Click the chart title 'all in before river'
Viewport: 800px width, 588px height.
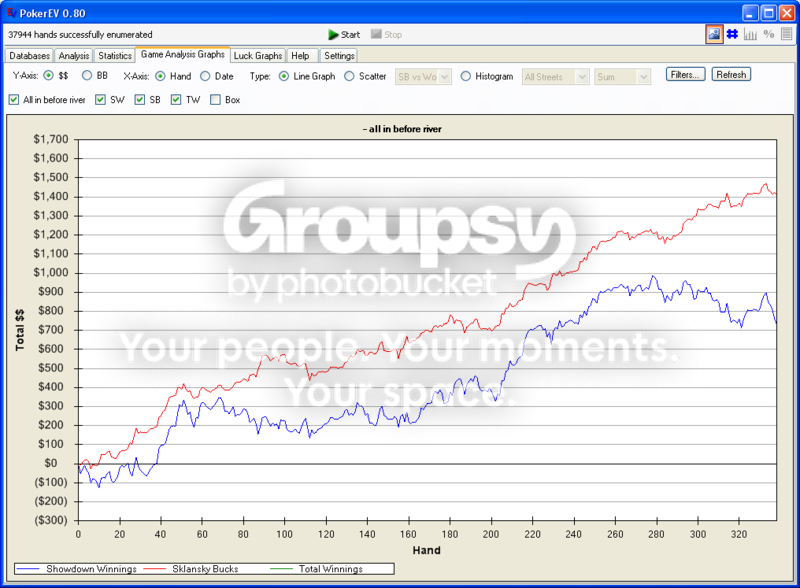(x=402, y=129)
